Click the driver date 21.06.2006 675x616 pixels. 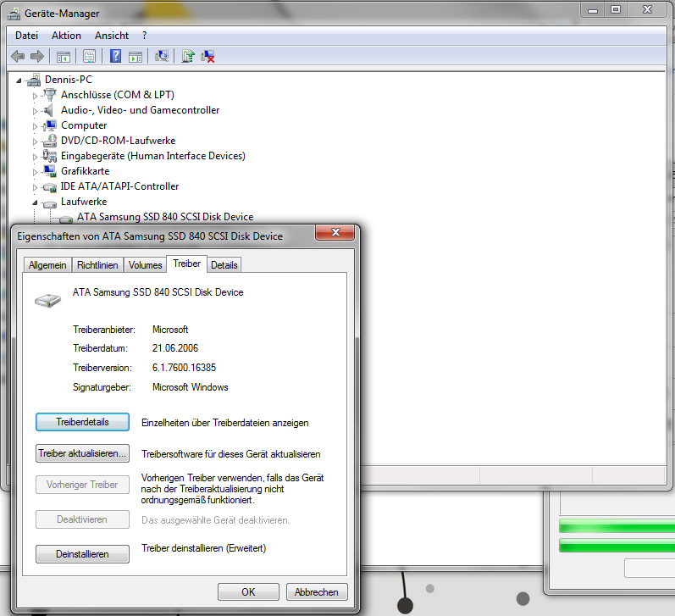(174, 348)
